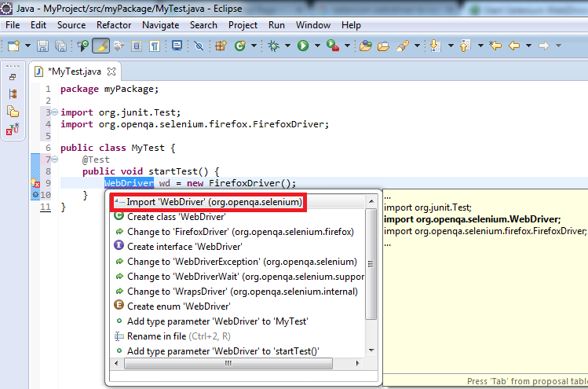Click the Save icon in toolbar
Screen dimensions: 588x389
42,46
